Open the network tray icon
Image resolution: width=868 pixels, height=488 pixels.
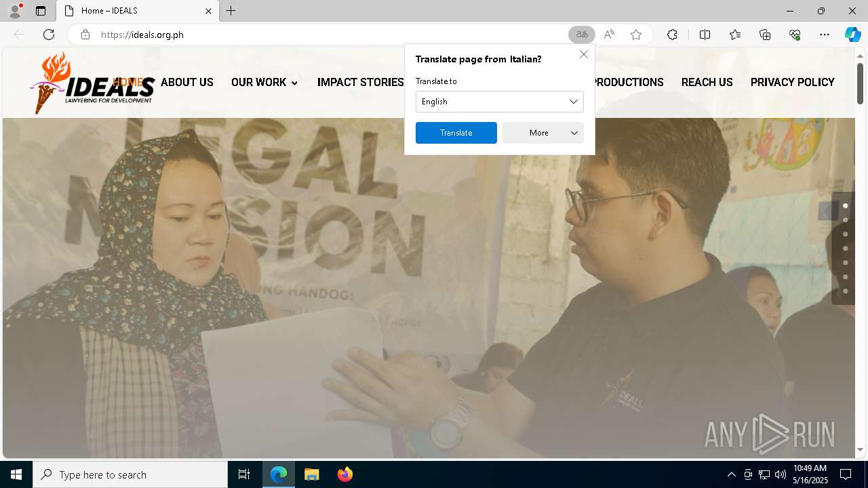[x=764, y=474]
